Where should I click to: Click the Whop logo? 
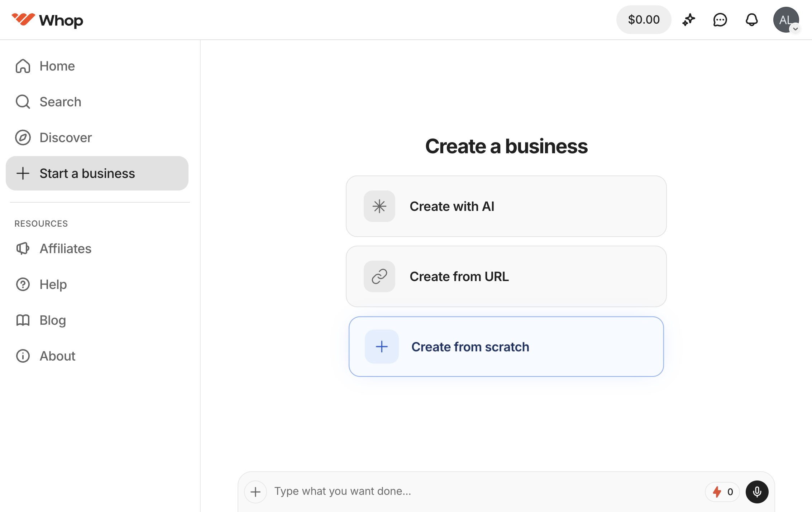[x=47, y=20]
